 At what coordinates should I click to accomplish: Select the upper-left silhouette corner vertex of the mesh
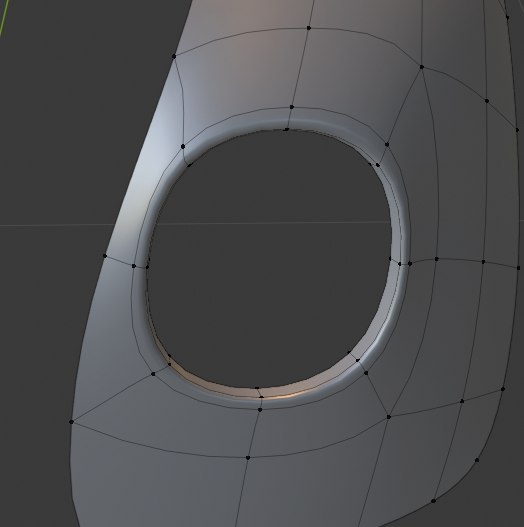click(174, 56)
